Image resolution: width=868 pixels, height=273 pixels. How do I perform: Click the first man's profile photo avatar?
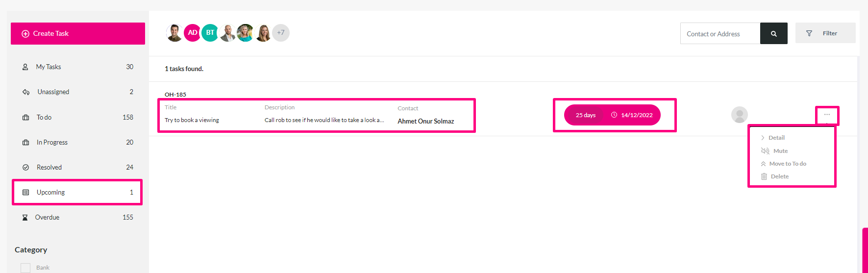click(174, 33)
